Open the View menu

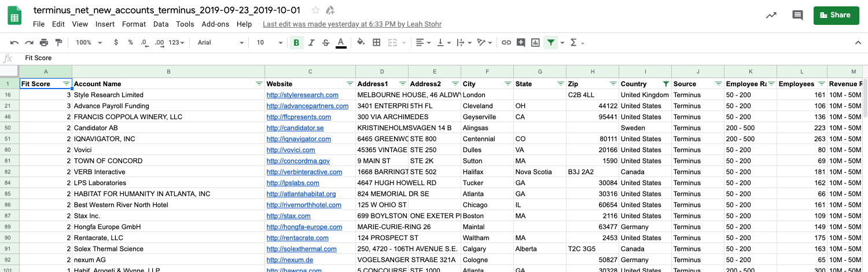pos(80,24)
